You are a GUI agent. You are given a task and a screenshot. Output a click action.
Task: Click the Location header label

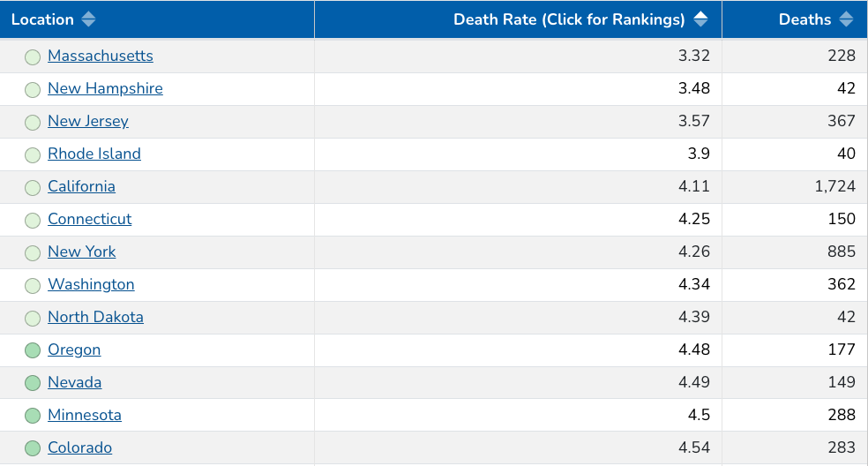pyautogui.click(x=42, y=19)
